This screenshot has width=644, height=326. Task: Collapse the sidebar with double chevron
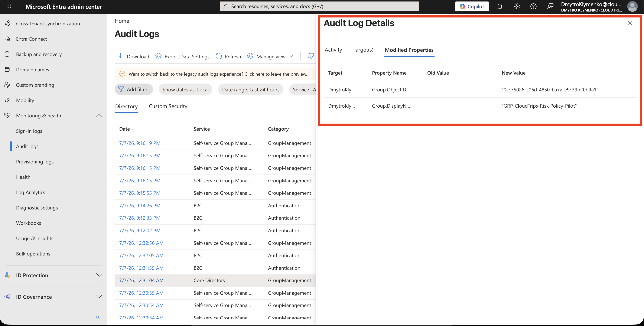click(x=98, y=317)
